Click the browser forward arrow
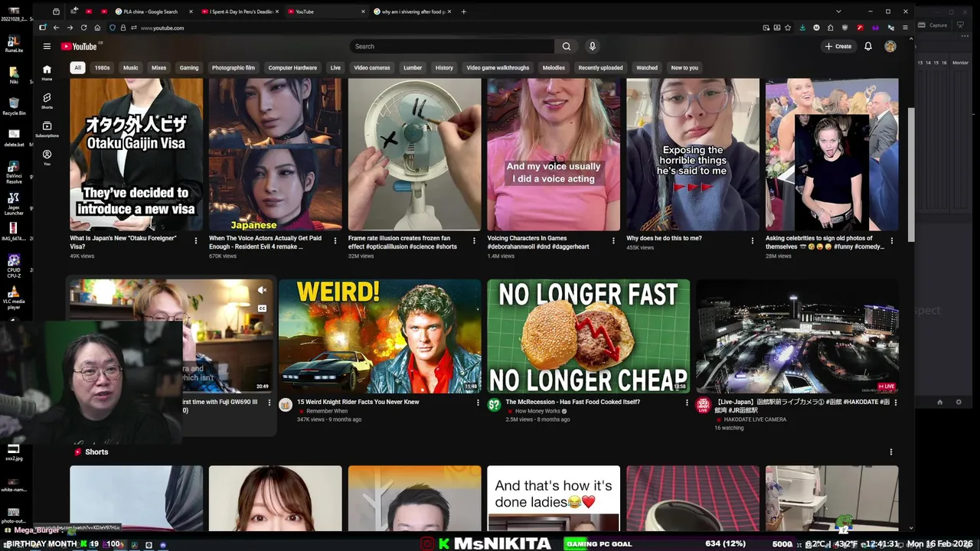The width and height of the screenshot is (980, 551). [70, 28]
